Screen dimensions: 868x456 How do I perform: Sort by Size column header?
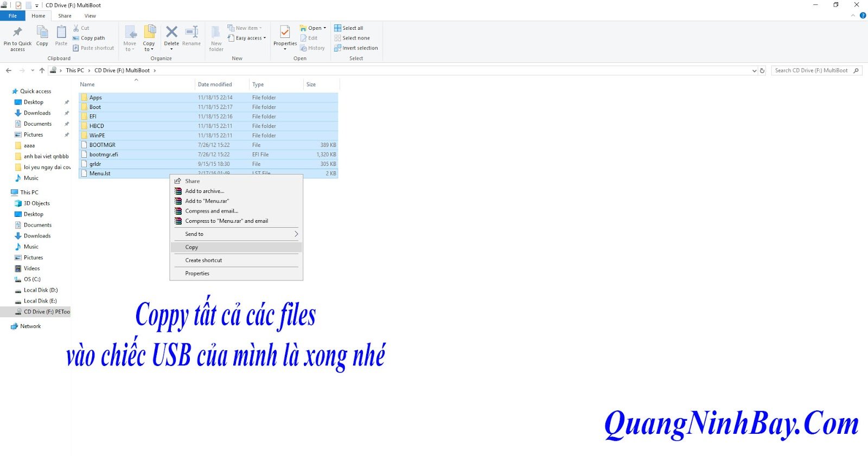322,85
